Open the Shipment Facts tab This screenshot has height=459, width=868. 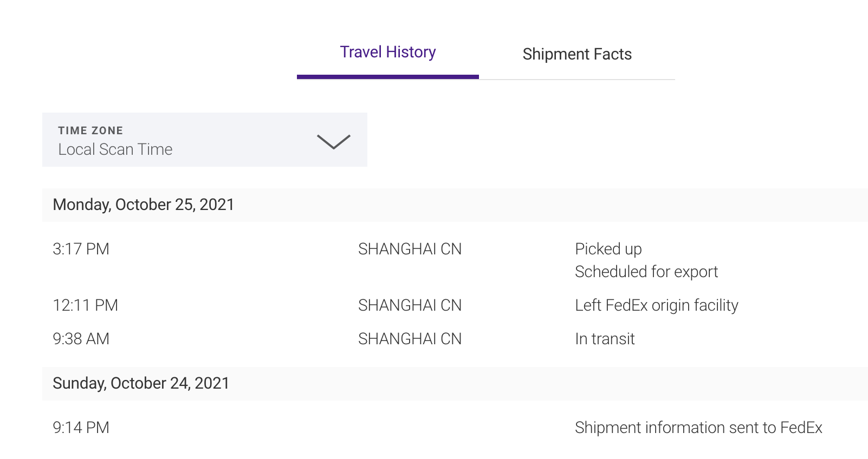point(577,54)
